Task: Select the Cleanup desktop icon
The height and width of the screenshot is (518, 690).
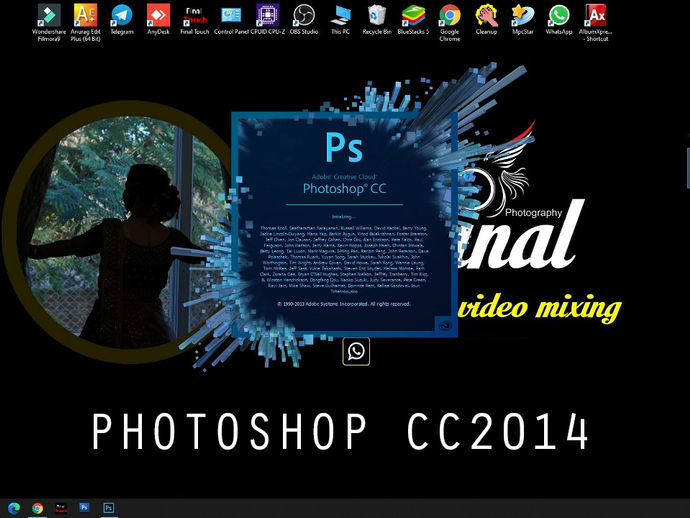Action: 486,20
